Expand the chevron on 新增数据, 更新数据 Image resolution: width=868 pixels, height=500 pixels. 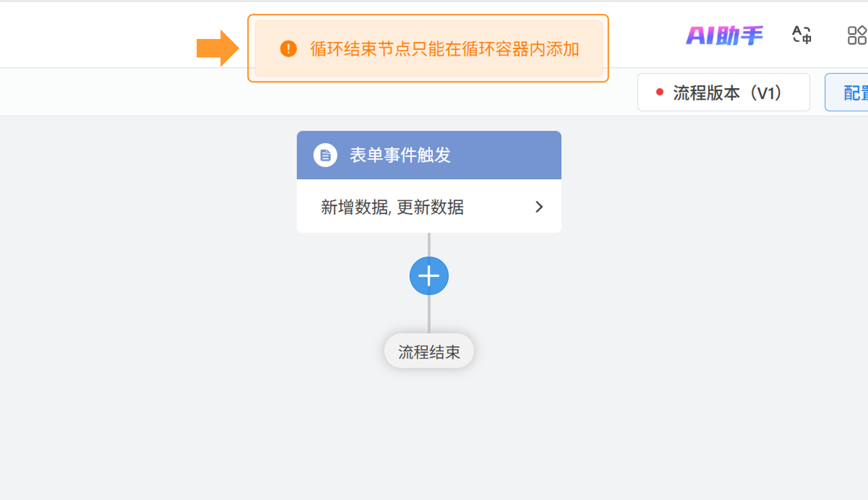click(539, 207)
